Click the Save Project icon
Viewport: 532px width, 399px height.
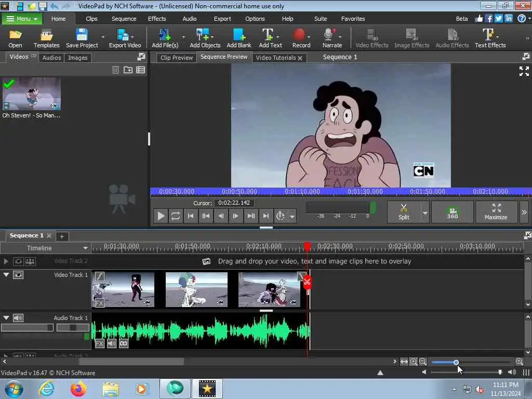coord(82,38)
